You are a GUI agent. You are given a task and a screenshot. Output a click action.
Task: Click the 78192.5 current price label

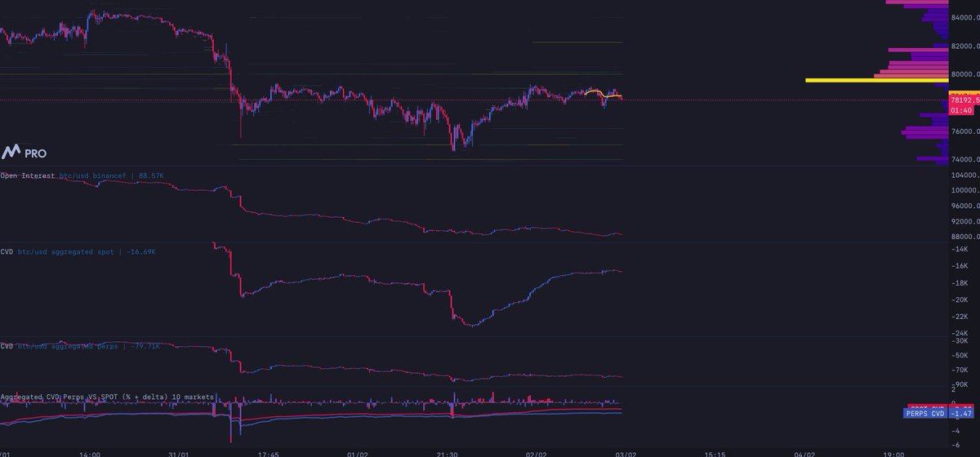[964, 101]
